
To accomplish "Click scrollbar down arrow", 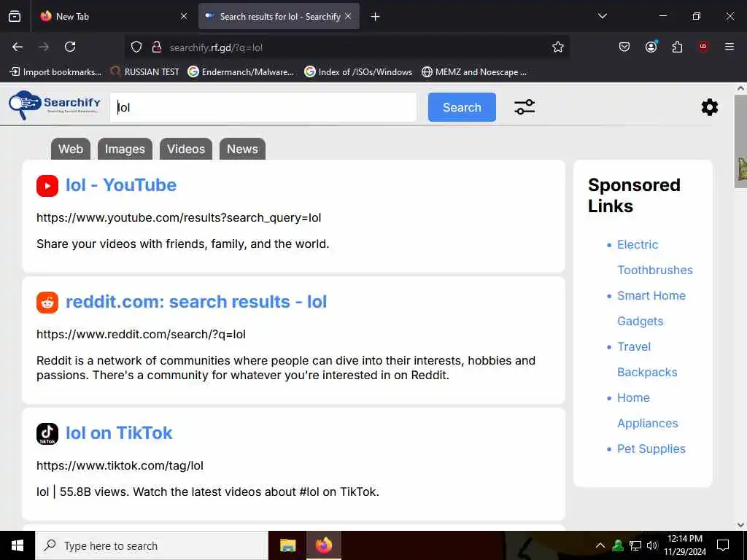I will [740, 525].
